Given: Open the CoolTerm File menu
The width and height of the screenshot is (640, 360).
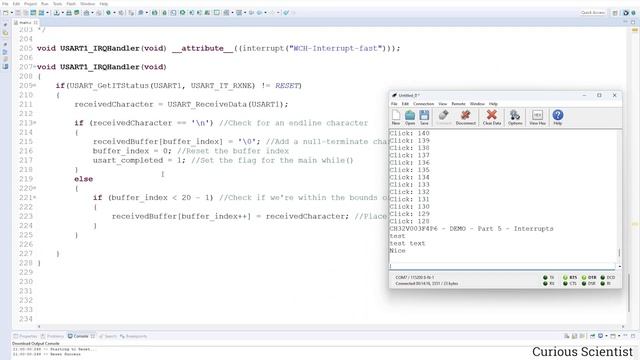Looking at the screenshot, I should pyautogui.click(x=394, y=104).
